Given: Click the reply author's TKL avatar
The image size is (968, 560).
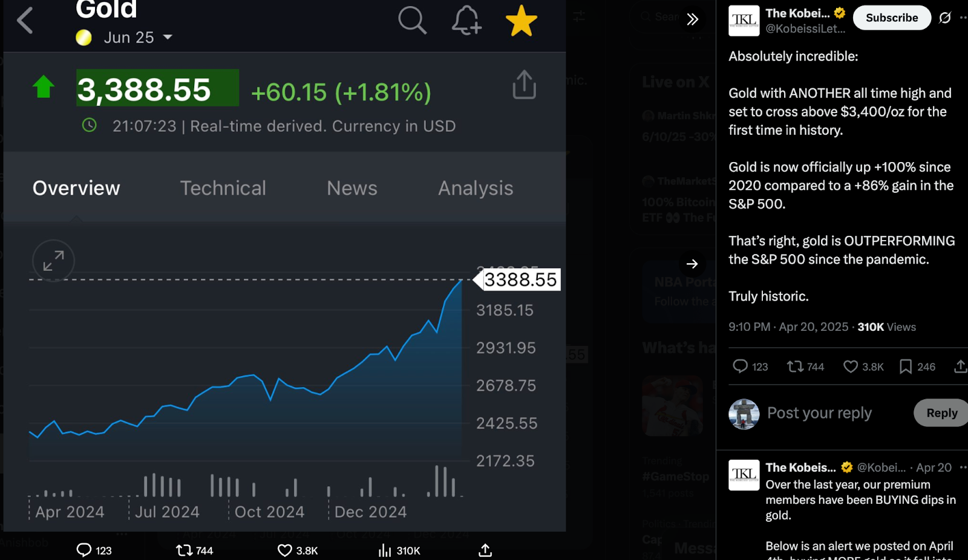Looking at the screenshot, I should pos(744,475).
